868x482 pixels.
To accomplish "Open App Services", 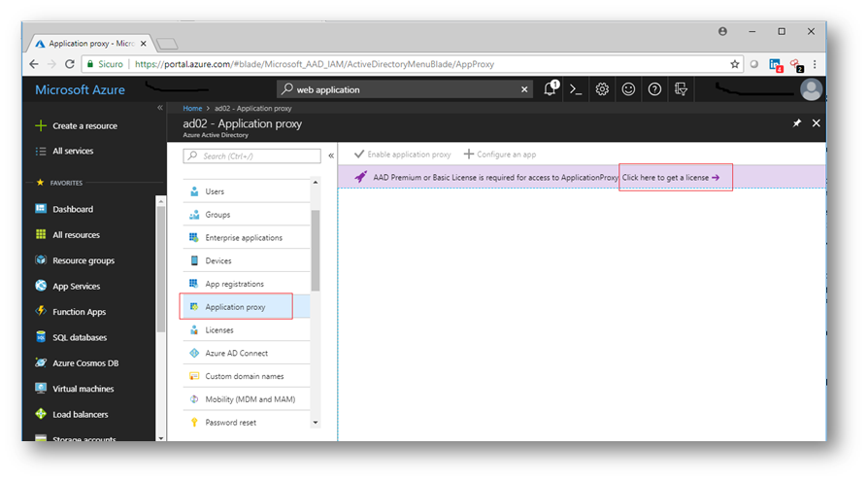I will point(76,286).
